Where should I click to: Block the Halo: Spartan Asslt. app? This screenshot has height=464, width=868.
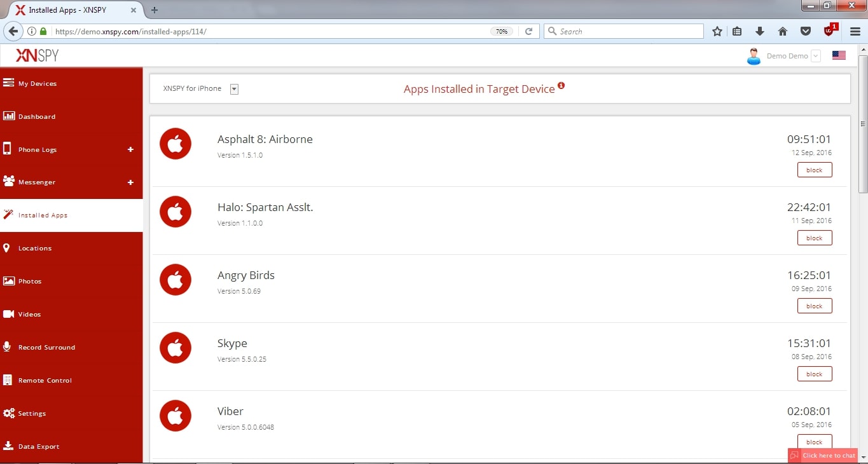(x=815, y=238)
